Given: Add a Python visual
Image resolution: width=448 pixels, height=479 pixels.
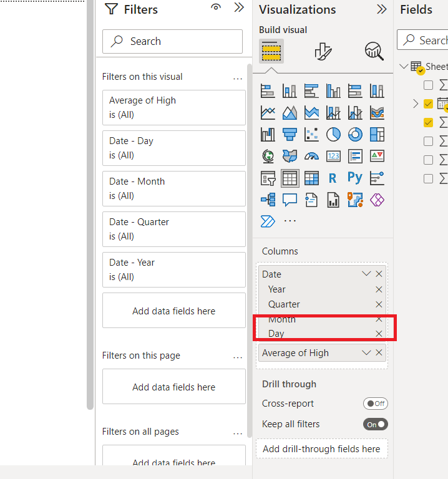Looking at the screenshot, I should [x=355, y=178].
